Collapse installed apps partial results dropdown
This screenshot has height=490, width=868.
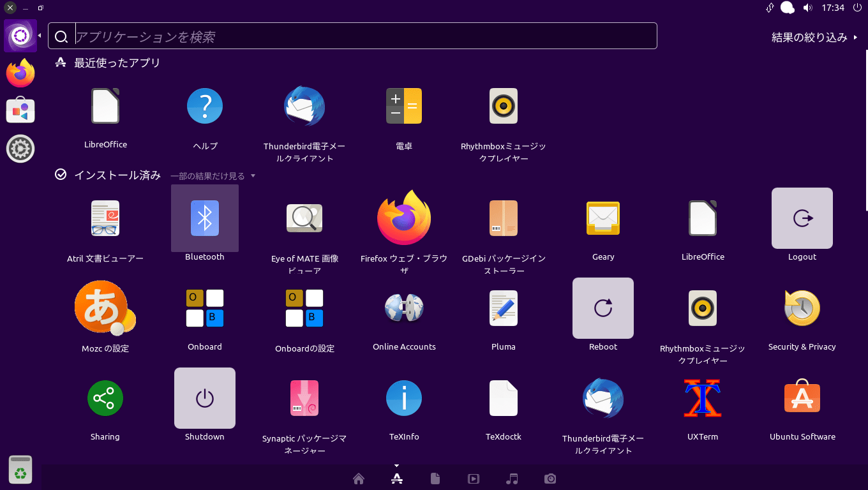click(x=213, y=176)
